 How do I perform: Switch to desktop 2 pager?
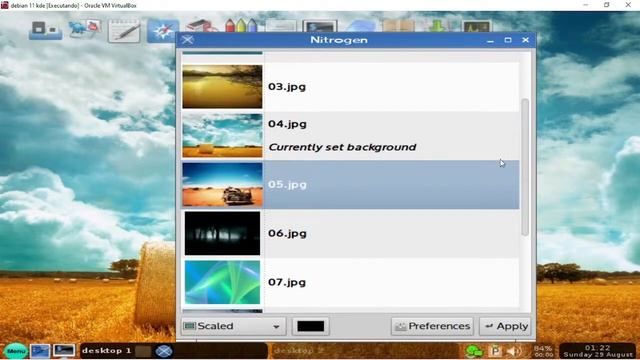pyautogui.click(x=298, y=351)
